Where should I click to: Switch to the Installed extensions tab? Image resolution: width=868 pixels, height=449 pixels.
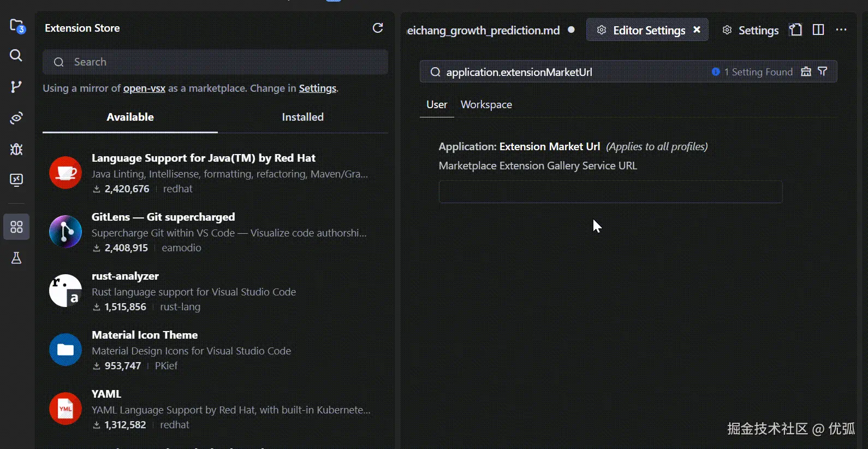click(302, 117)
